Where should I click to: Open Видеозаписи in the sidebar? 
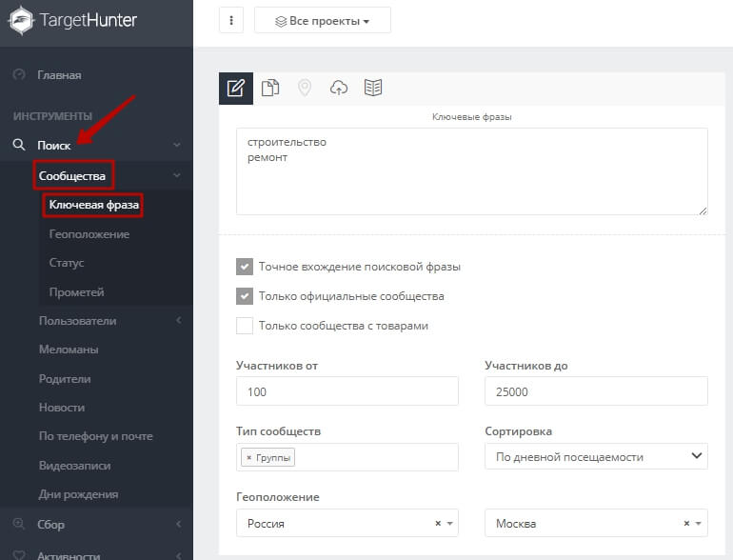[75, 466]
